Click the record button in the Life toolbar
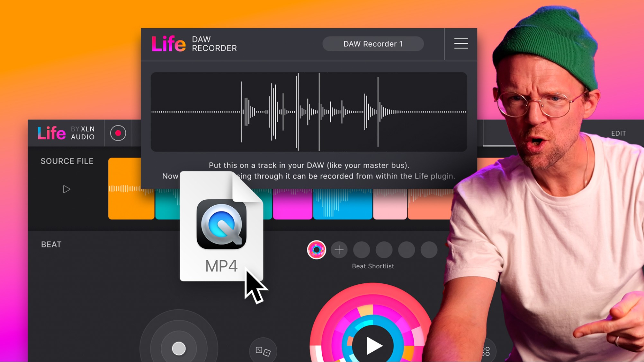Image resolution: width=644 pixels, height=362 pixels. point(119,133)
